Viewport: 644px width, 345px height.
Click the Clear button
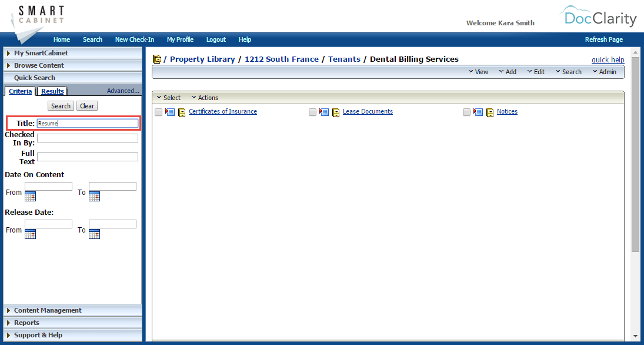point(86,105)
